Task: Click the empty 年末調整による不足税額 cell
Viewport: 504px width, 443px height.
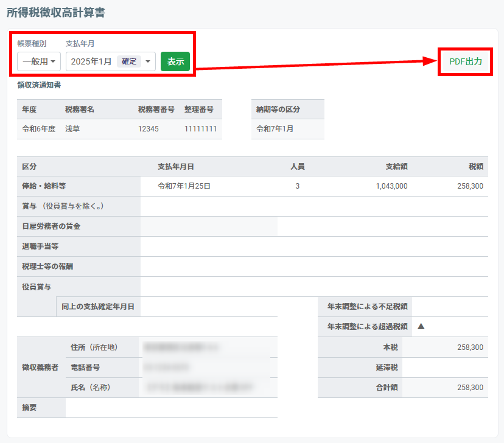Action: 449,307
